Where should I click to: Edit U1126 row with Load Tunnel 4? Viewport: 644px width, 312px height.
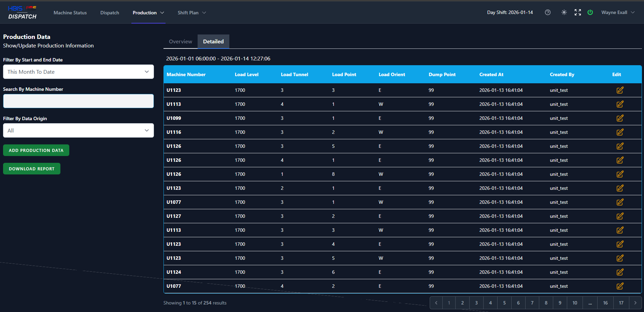click(620, 160)
